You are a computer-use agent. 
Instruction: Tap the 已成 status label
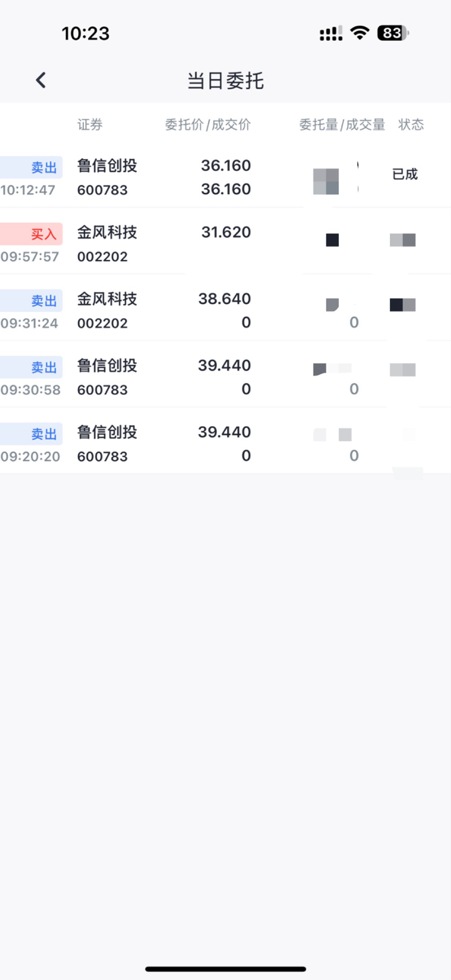tap(405, 174)
